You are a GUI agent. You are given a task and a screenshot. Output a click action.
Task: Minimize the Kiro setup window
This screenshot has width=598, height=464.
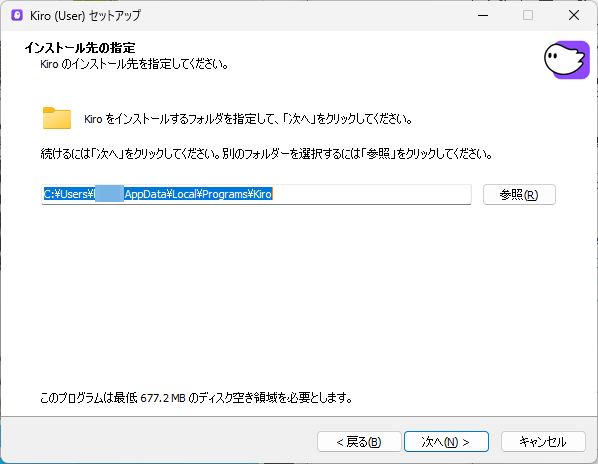point(483,15)
